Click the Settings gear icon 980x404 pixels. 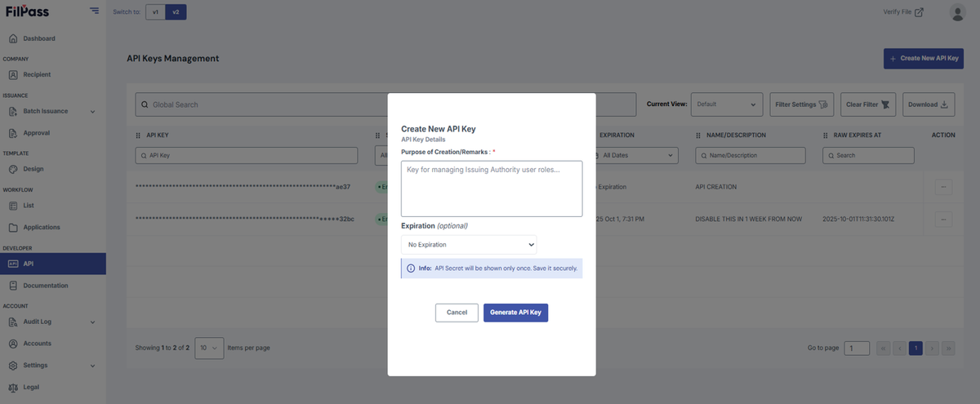click(13, 365)
